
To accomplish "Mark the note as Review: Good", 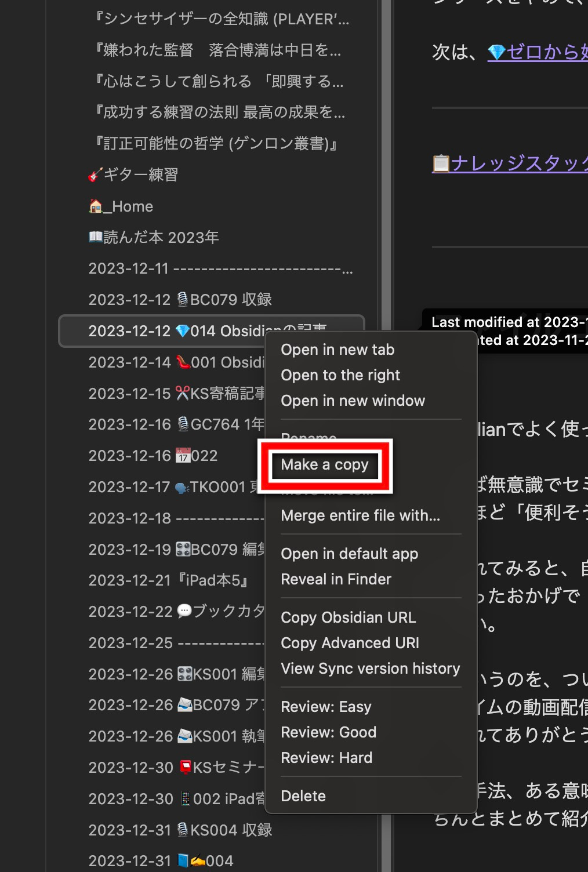I will [328, 732].
